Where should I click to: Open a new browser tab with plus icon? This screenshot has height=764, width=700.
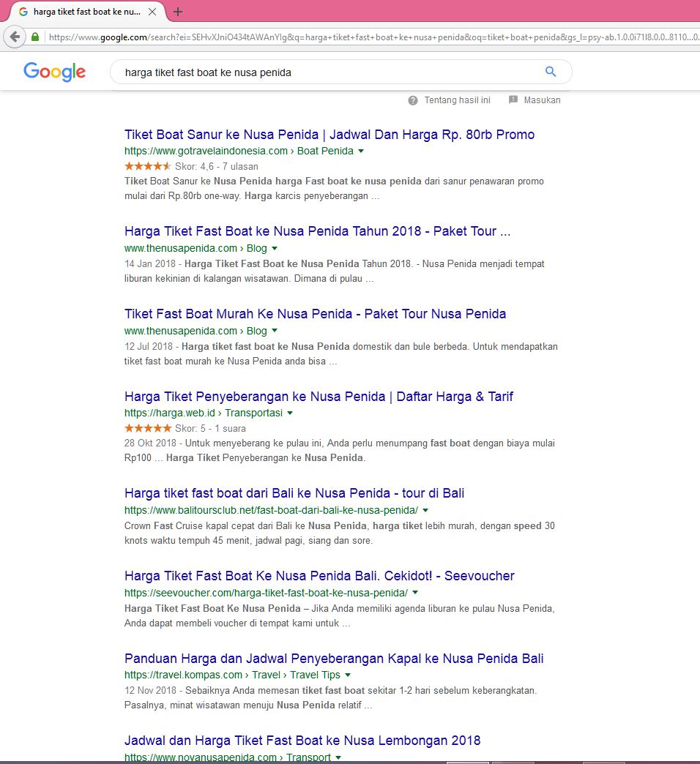[178, 12]
